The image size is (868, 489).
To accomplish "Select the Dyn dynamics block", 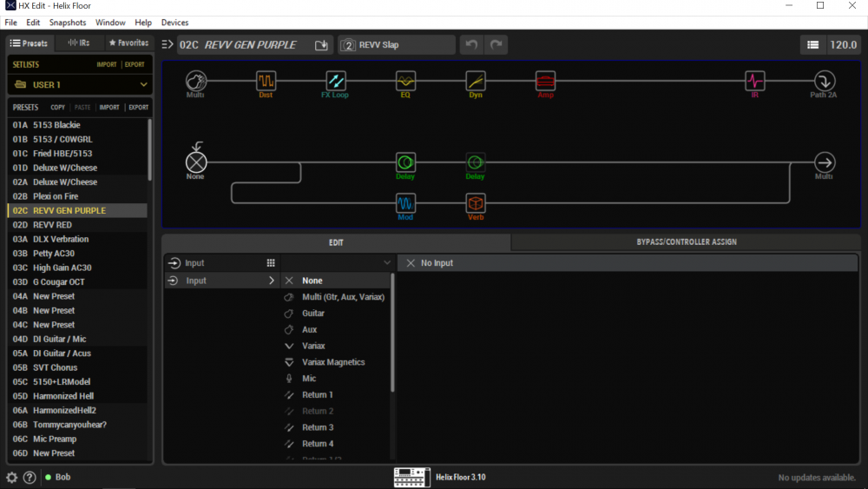I will (x=476, y=81).
